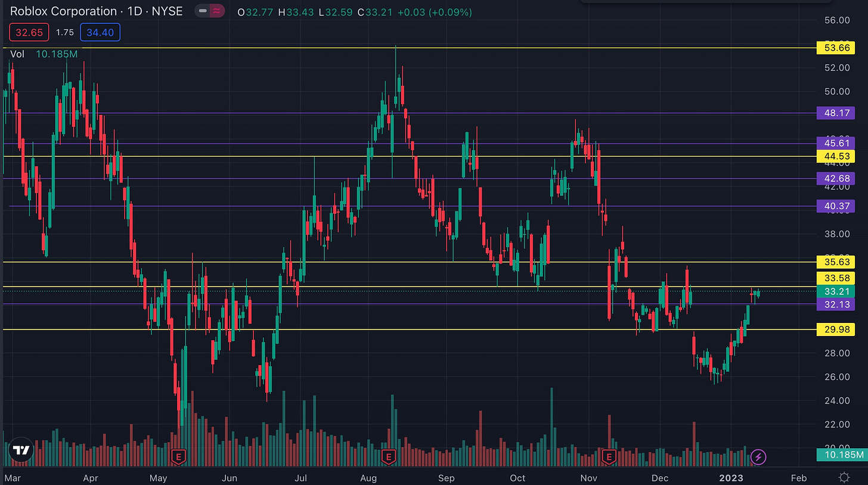Click the Oct label on time axis
The width and height of the screenshot is (868, 485).
(x=517, y=478)
